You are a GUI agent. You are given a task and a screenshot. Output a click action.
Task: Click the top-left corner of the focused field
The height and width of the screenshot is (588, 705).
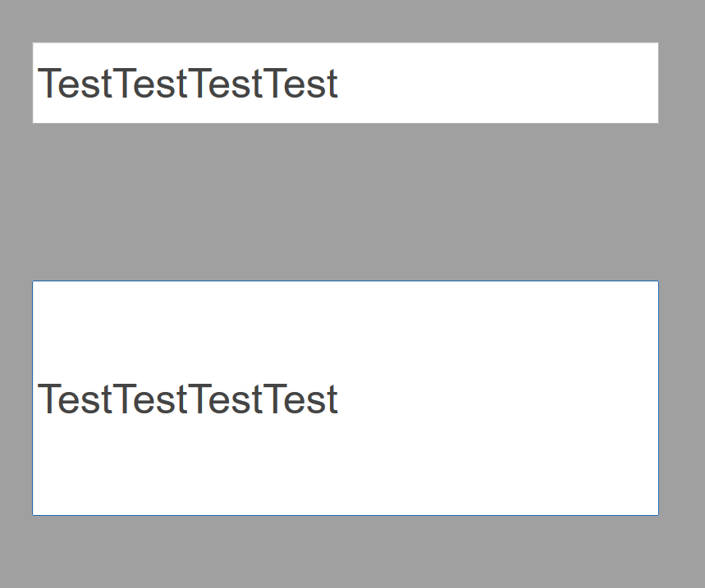[33, 282]
